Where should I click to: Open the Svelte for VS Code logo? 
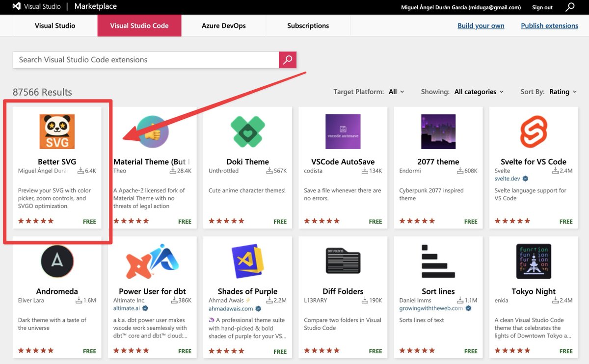pyautogui.click(x=534, y=131)
